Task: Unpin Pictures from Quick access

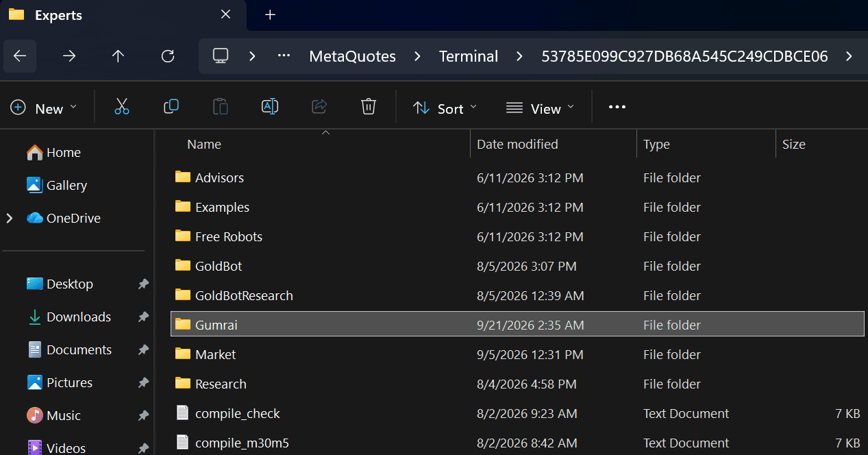Action: [x=143, y=383]
